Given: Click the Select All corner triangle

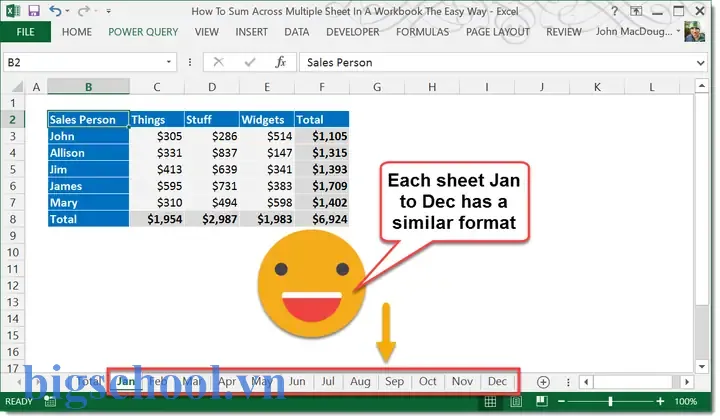Looking at the screenshot, I should (x=17, y=86).
